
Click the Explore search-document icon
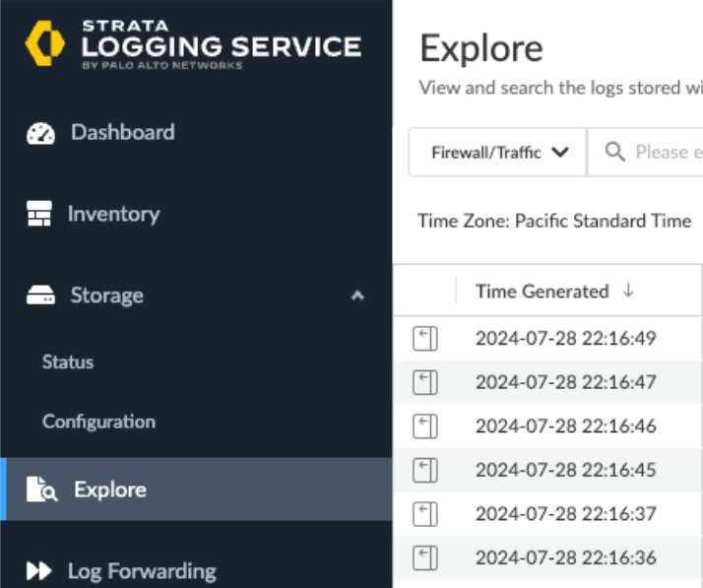pyautogui.click(x=41, y=490)
